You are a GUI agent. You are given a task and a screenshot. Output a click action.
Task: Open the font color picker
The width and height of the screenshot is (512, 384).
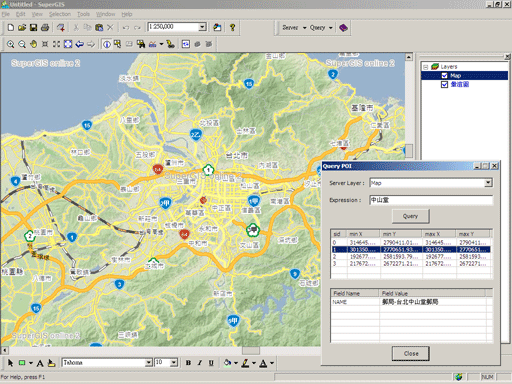pos(263,363)
